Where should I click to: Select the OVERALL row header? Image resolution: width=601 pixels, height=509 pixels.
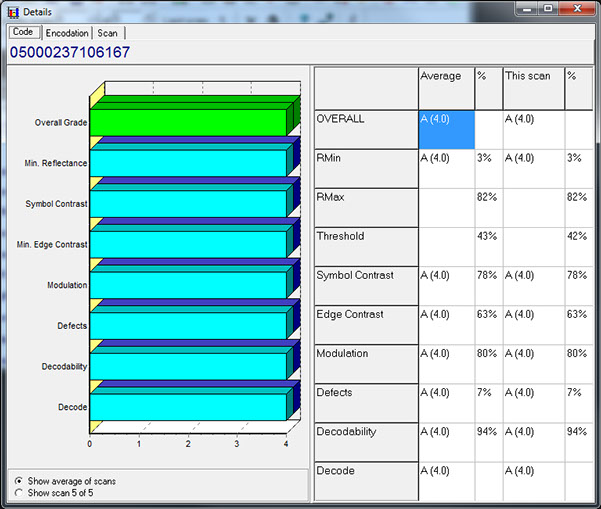tap(366, 130)
